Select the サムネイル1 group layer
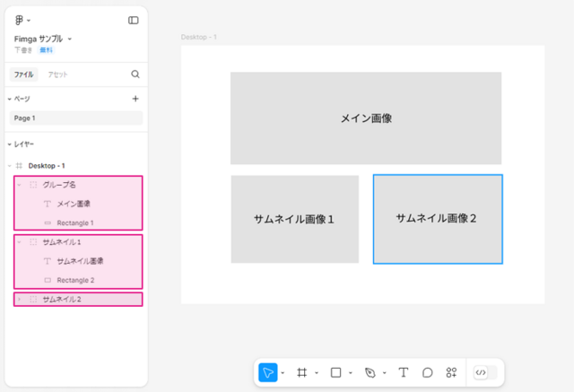Viewport: 574px width, 392px height. 78,242
